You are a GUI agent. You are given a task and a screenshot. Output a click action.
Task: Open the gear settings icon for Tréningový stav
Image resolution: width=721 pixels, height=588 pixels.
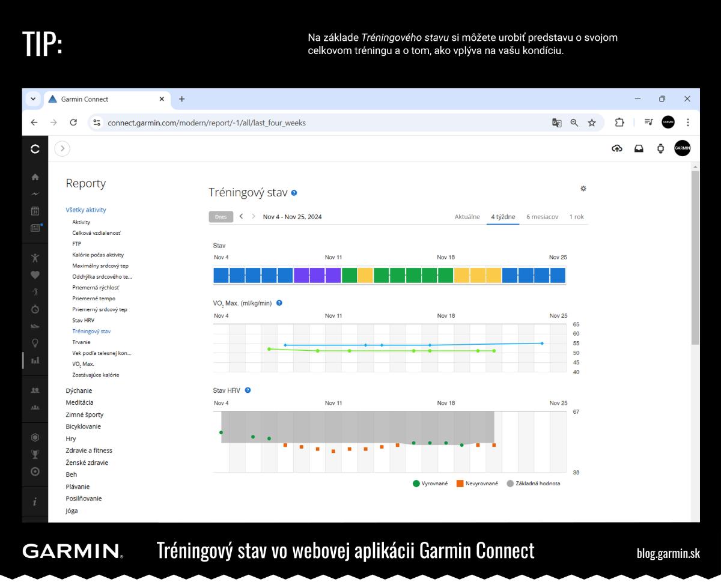click(583, 189)
